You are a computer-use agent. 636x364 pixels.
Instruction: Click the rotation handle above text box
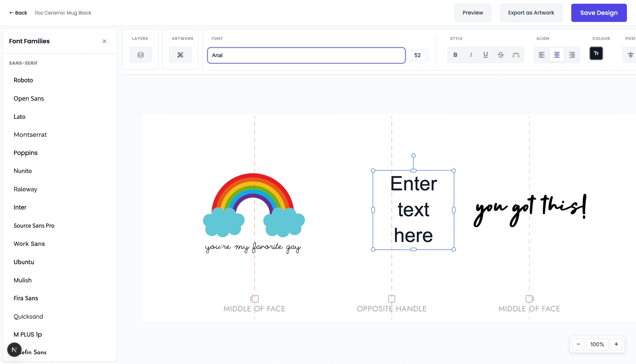click(x=413, y=156)
